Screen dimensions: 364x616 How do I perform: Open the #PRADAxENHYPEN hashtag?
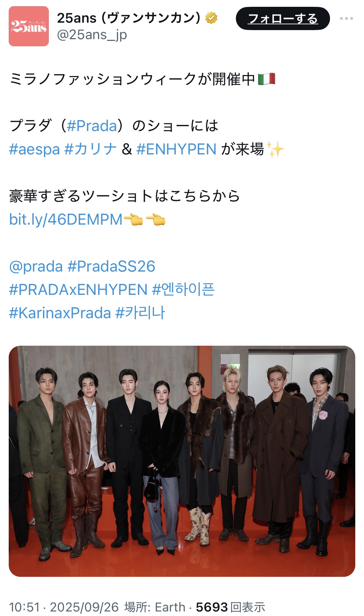click(78, 290)
